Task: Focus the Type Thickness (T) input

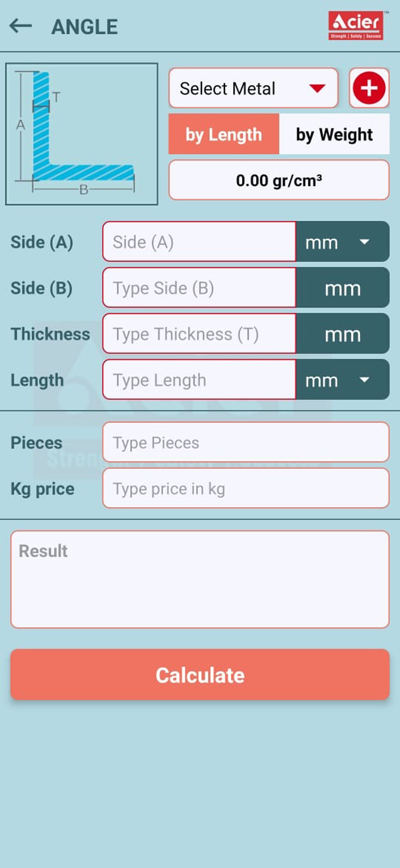Action: point(199,334)
